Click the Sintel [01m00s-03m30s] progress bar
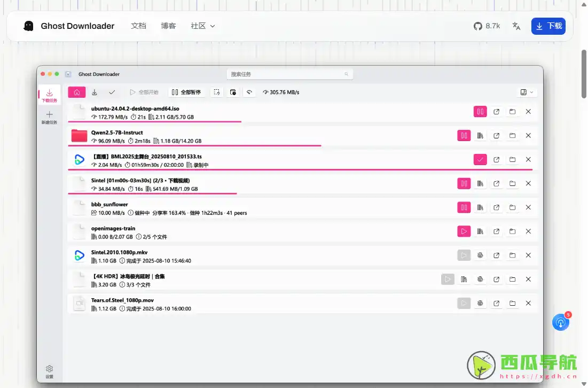588x388 pixels. (x=152, y=193)
